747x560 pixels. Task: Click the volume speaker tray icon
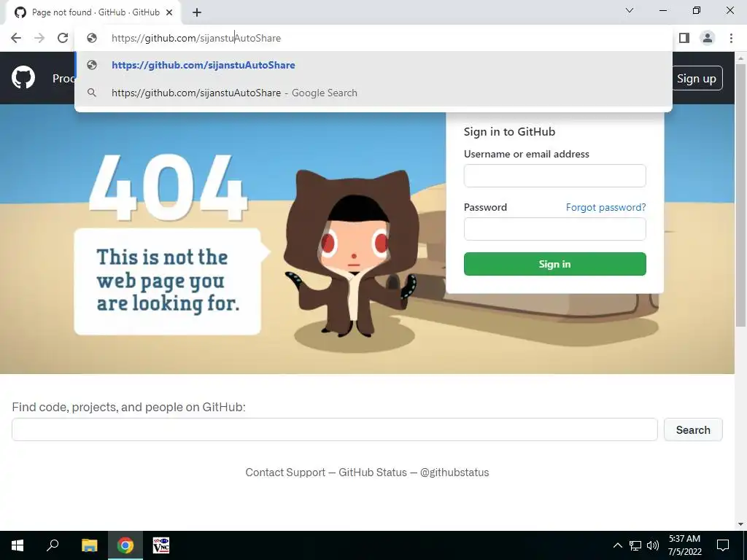(653, 545)
